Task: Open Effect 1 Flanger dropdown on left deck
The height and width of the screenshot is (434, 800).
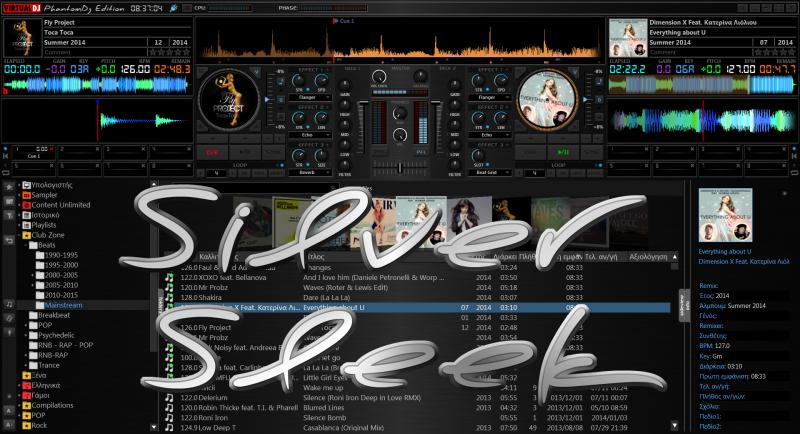Action: 307,98
